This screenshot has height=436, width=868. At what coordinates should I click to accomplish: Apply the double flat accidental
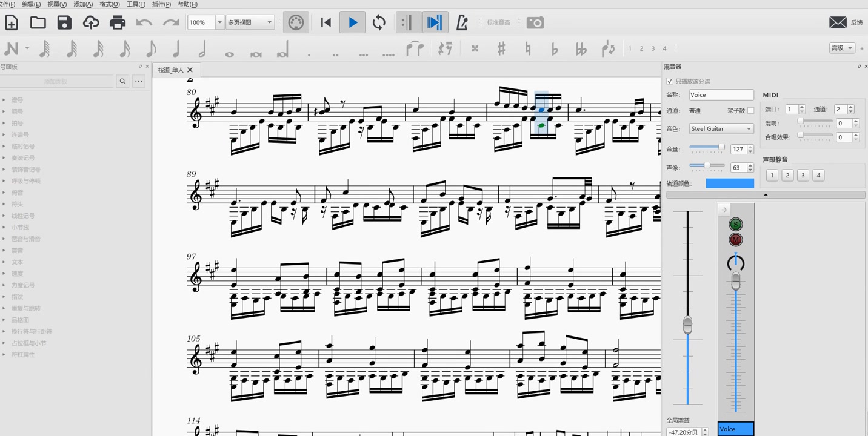pyautogui.click(x=581, y=48)
